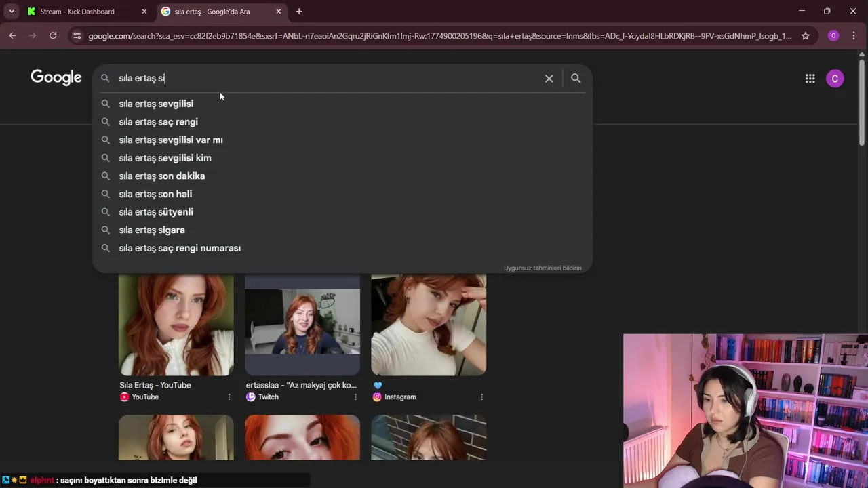
Task: Open the tab search dropdown arrow
Action: pos(12,12)
